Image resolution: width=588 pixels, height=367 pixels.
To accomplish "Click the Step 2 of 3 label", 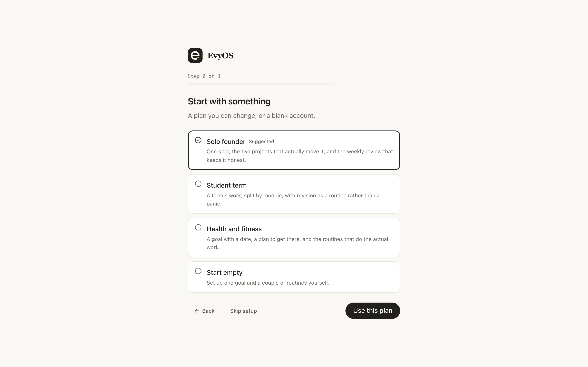I will click(x=204, y=76).
